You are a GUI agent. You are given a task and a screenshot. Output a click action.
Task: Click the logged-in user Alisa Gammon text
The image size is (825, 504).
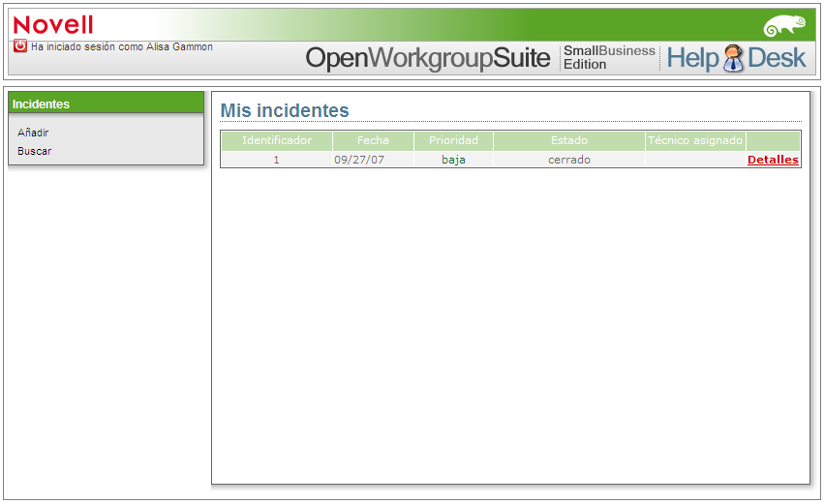[179, 46]
